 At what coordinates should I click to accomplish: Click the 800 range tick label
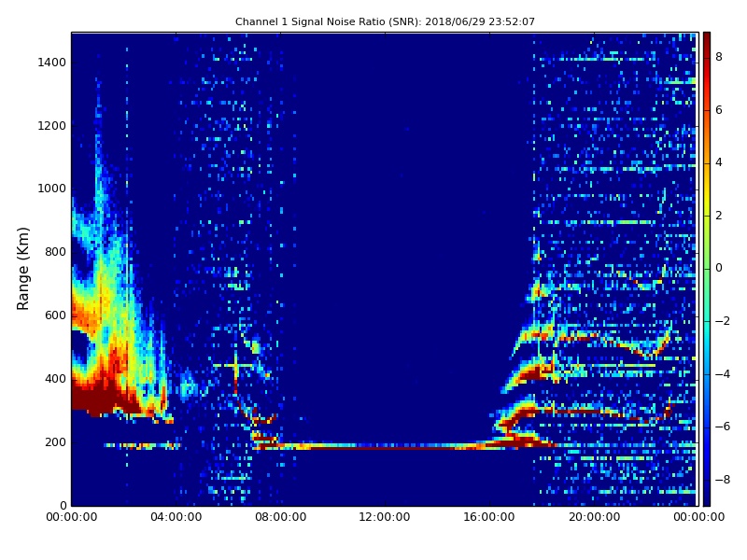point(55,252)
